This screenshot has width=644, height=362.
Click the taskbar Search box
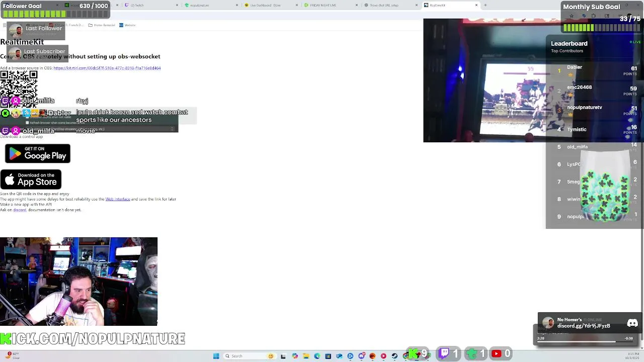click(250, 356)
